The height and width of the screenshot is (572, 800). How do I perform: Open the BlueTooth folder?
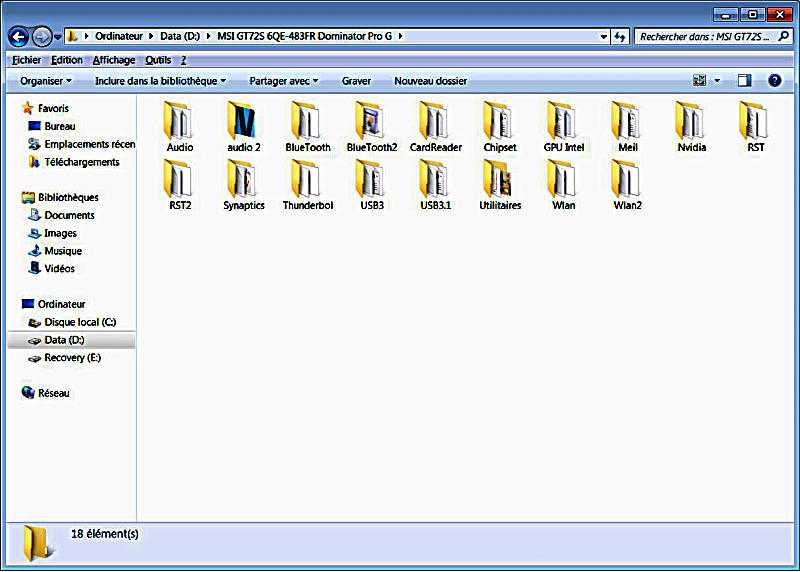pos(308,127)
